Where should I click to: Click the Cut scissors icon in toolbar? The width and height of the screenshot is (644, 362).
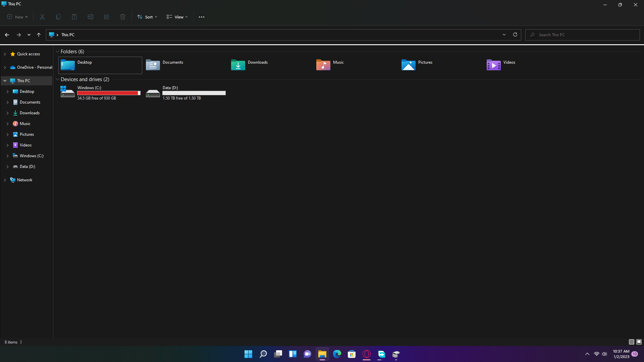(42, 17)
